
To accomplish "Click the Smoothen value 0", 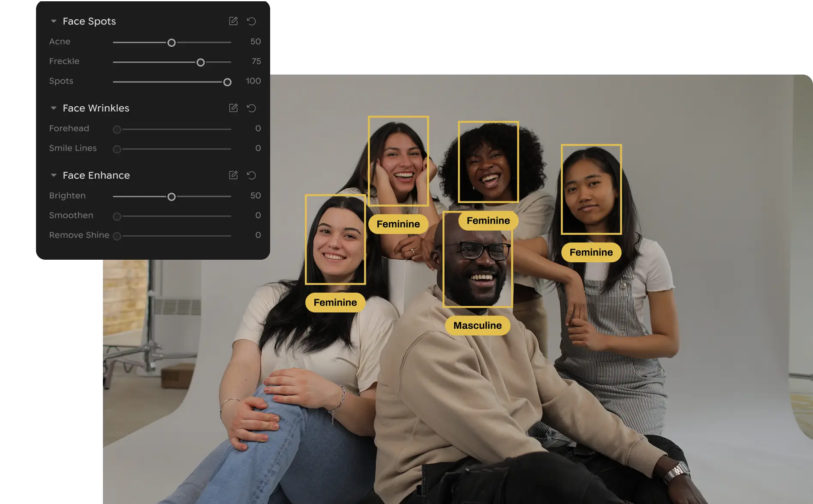I will coord(258,216).
